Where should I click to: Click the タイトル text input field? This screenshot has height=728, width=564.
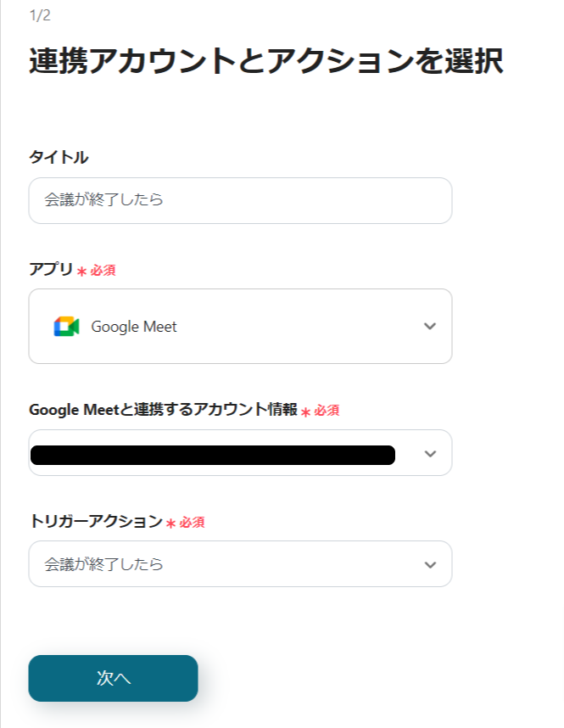[x=240, y=201]
